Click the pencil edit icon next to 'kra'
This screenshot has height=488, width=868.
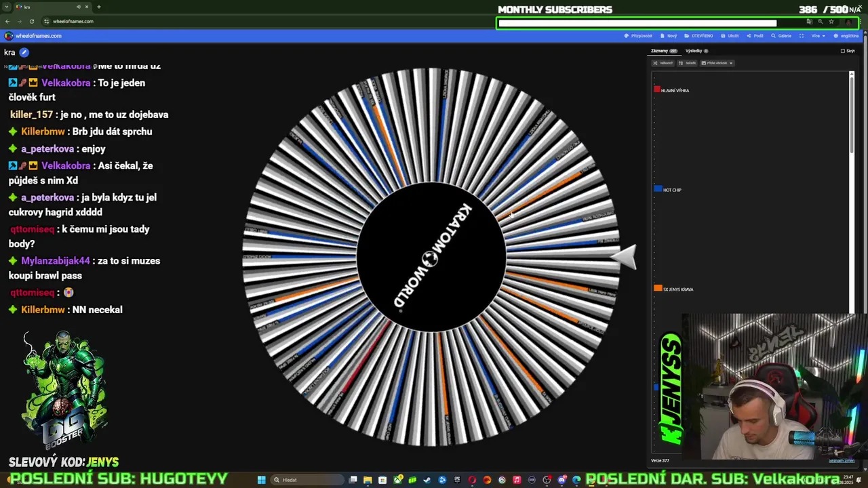click(x=24, y=52)
